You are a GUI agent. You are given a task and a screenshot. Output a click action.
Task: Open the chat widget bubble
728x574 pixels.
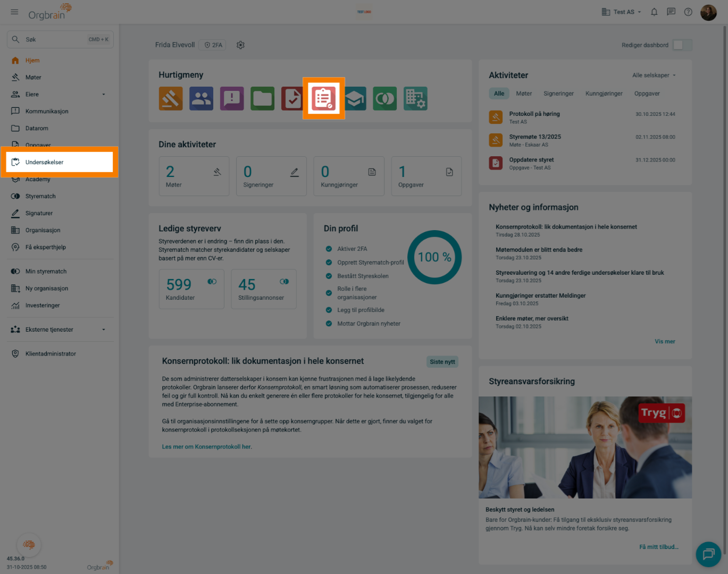tap(708, 554)
